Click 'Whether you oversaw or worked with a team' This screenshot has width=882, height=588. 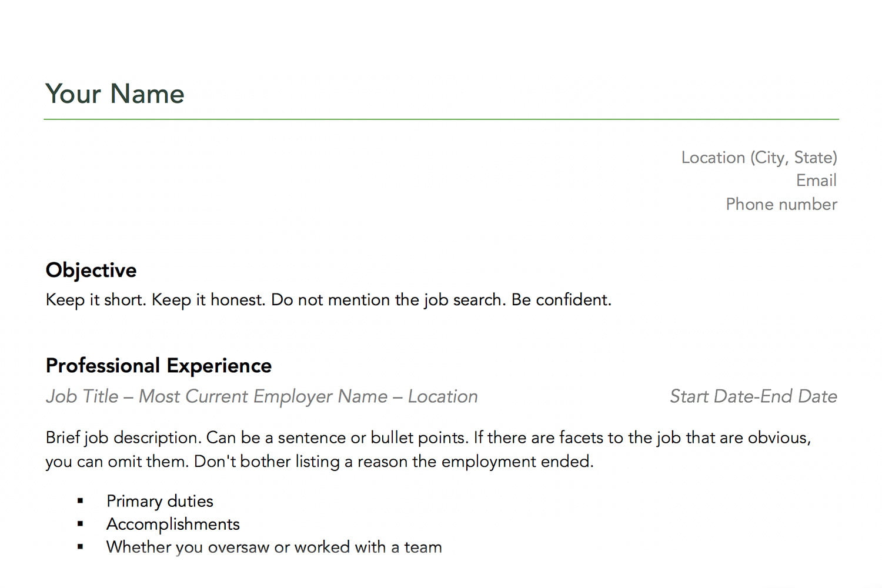274,547
